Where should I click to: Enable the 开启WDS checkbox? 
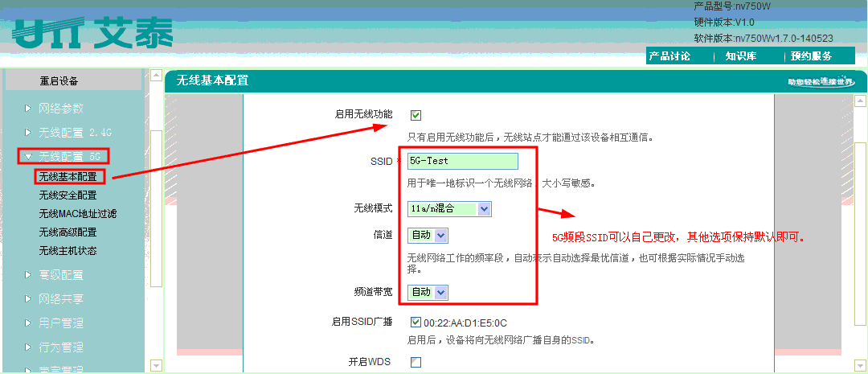[x=416, y=362]
